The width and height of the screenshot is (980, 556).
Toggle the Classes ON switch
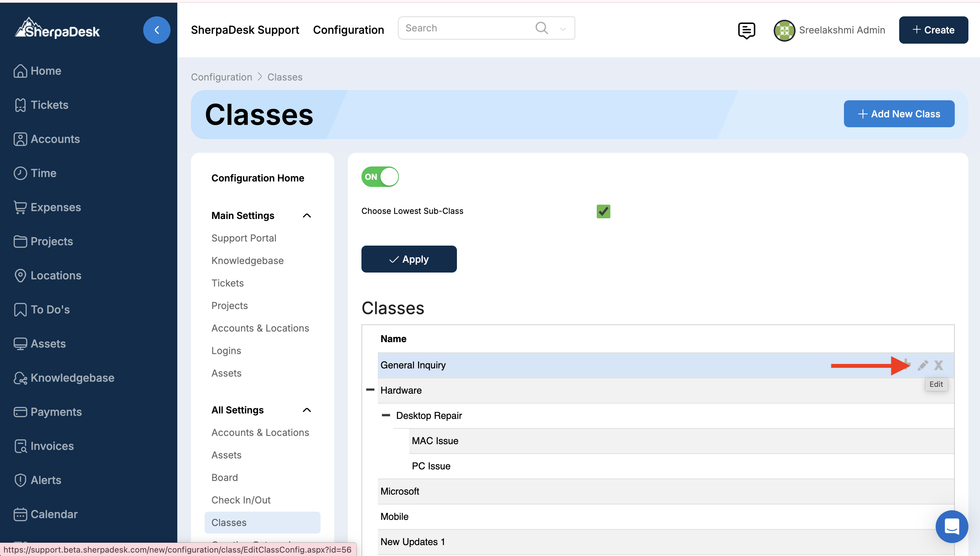point(380,177)
